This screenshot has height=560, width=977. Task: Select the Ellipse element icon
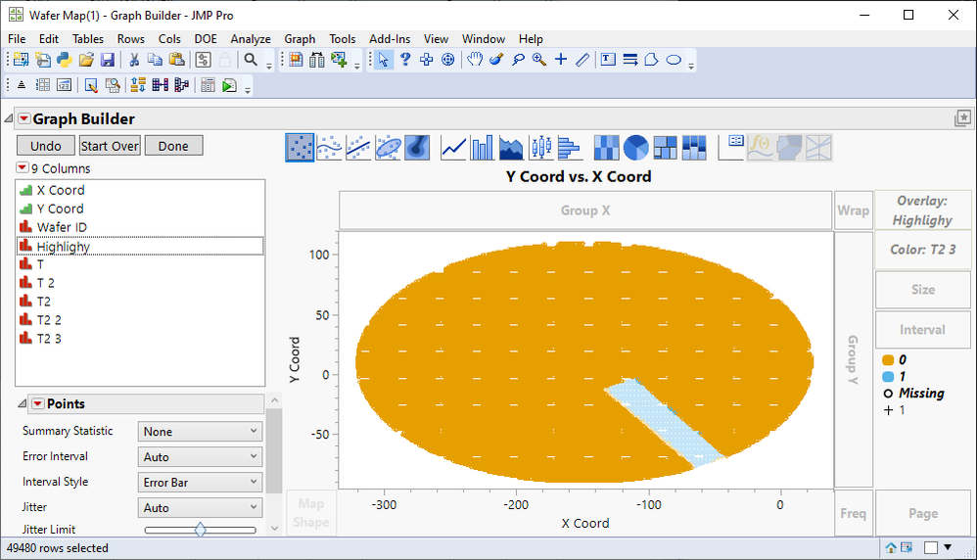click(x=388, y=148)
